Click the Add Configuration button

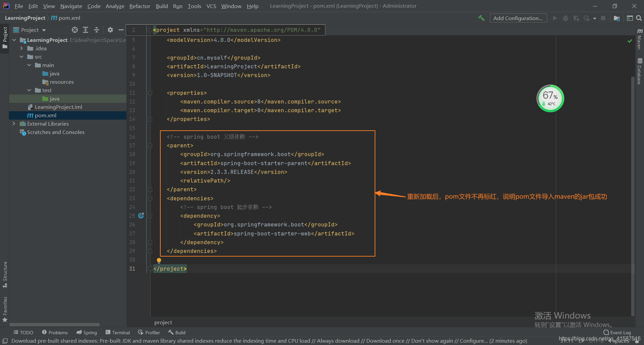tap(518, 18)
